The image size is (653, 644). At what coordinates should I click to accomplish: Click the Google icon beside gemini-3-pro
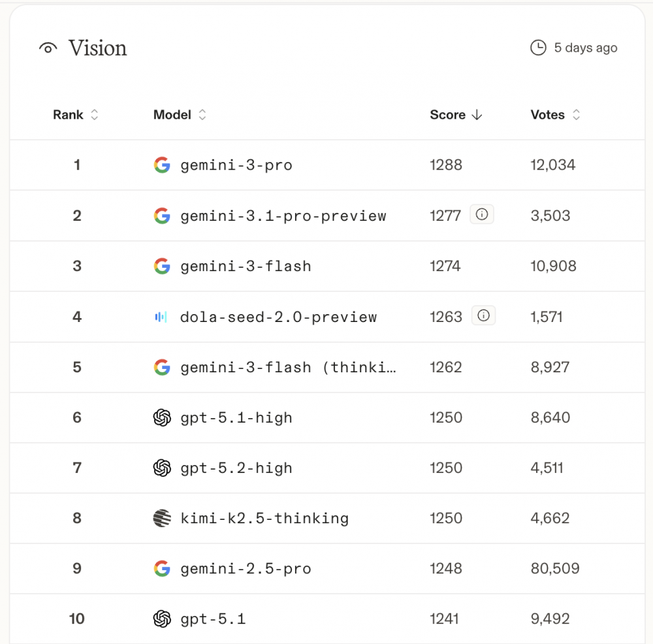[x=162, y=165]
